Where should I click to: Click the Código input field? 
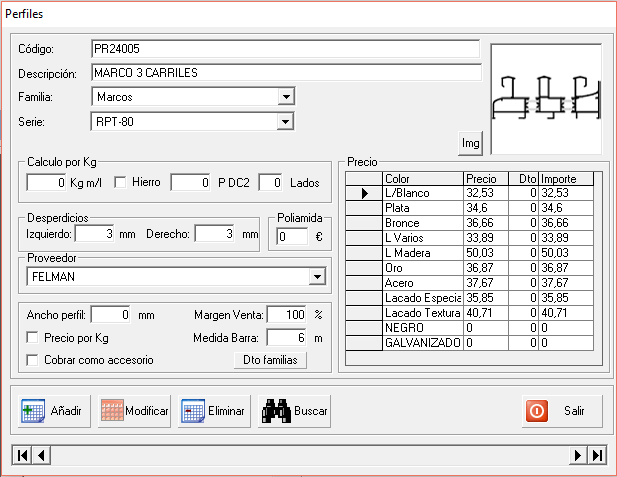pos(284,49)
